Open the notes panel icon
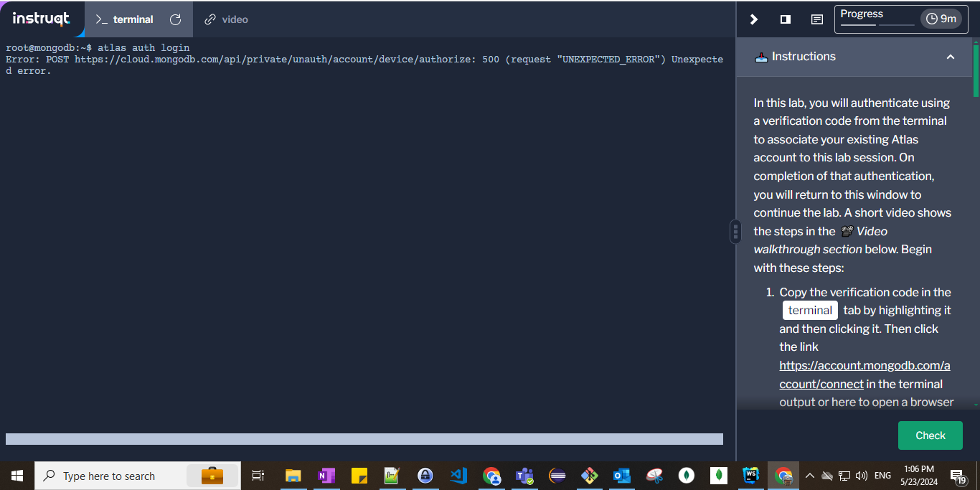The image size is (980, 490). [816, 19]
